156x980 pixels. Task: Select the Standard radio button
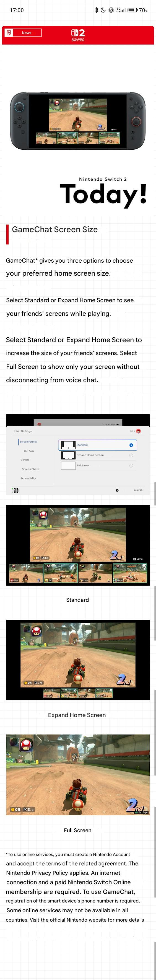pyautogui.click(x=131, y=445)
